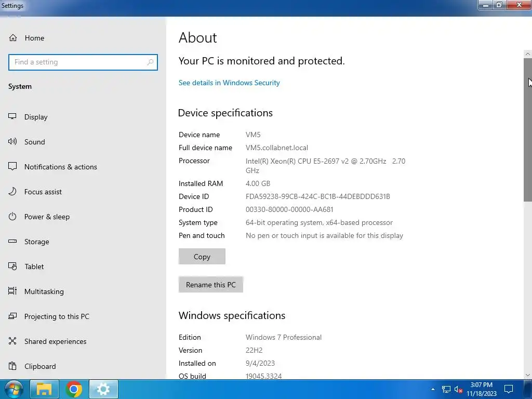Screen dimensions: 532x399
Task: Select the 22H2 version value
Action: [x=254, y=350]
